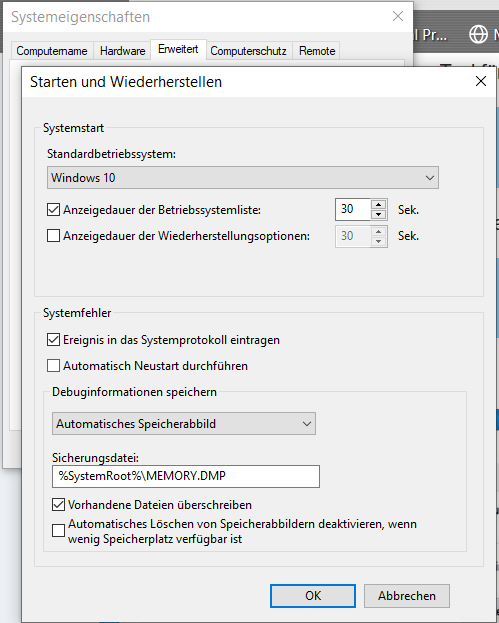This screenshot has width=499, height=623.
Task: Click the Wiederherstellungsoptionen seconds field
Action: point(353,236)
